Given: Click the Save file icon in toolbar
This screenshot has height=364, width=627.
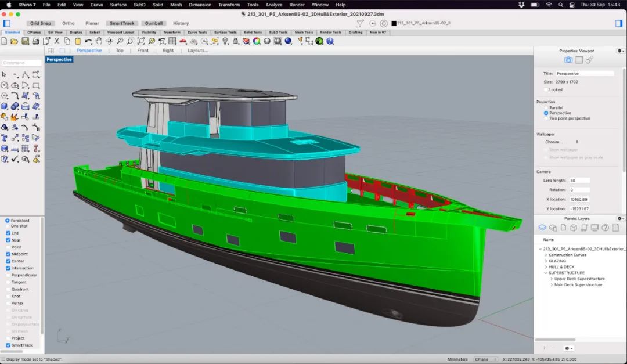Looking at the screenshot, I should (x=26, y=41).
